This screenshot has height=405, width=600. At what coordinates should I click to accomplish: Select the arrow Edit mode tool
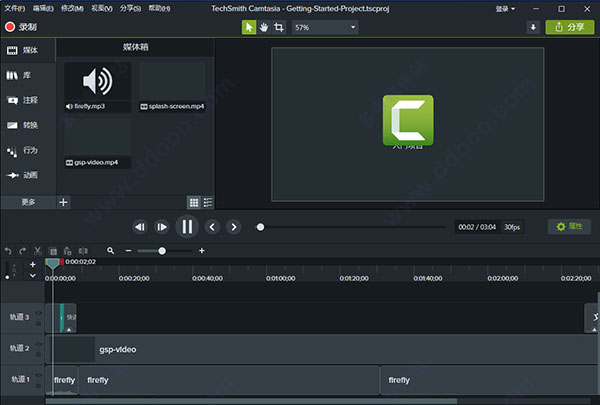[x=249, y=27]
